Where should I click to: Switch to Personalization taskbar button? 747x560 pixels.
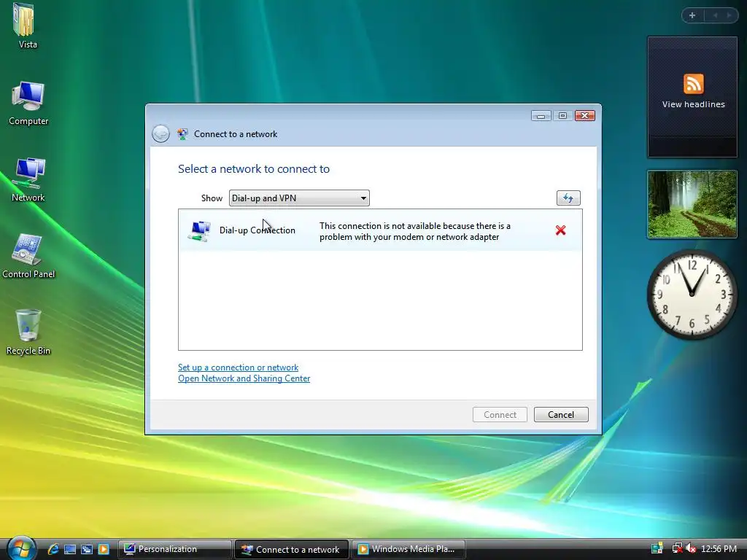coord(175,549)
